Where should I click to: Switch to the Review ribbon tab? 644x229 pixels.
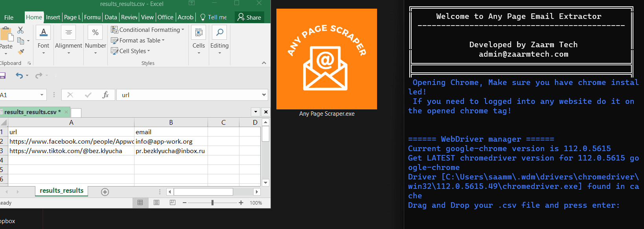(x=129, y=17)
